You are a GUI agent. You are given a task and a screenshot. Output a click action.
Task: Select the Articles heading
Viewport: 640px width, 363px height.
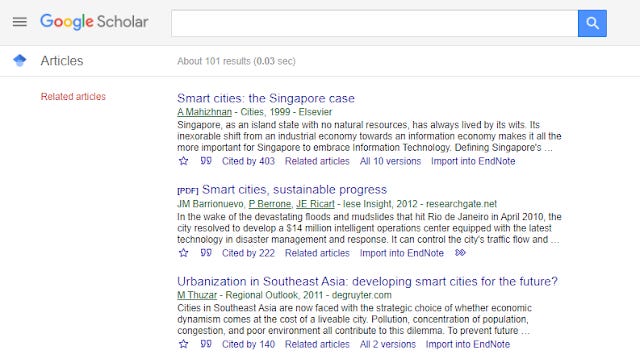click(x=62, y=61)
